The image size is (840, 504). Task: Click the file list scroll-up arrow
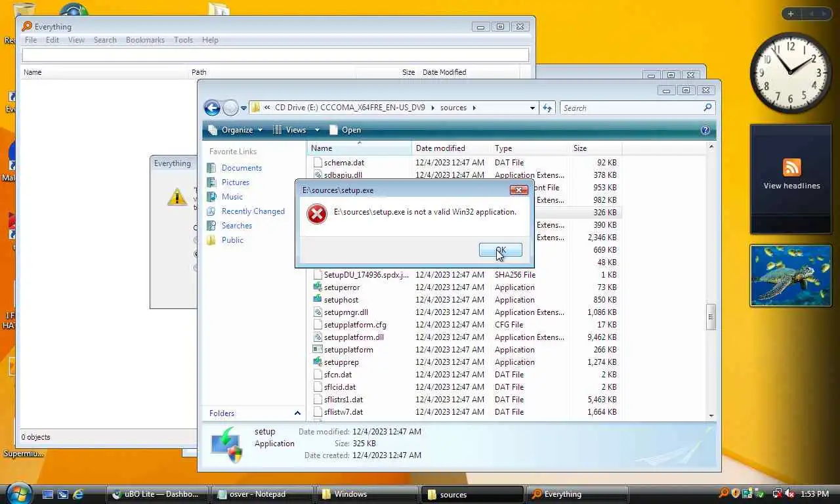pos(711,147)
